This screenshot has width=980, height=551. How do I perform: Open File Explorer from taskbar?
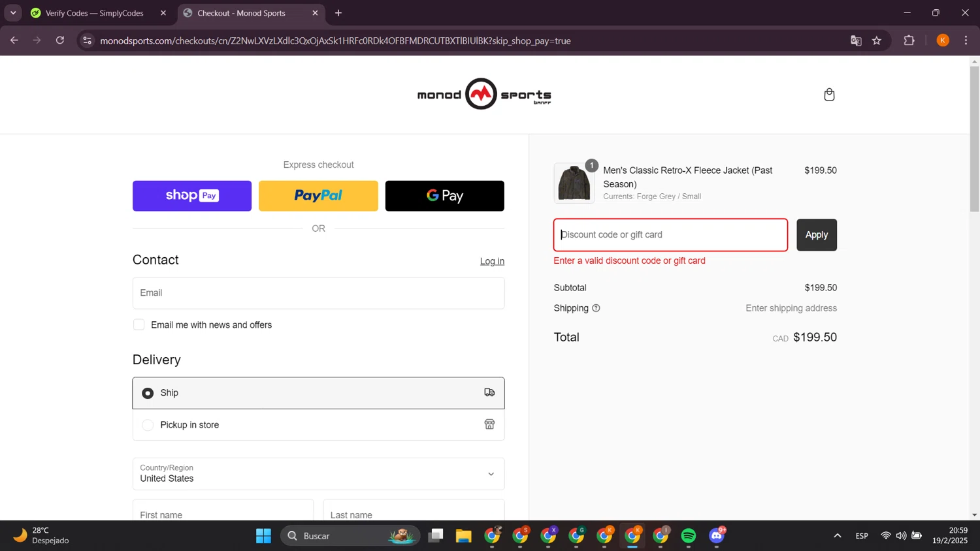464,536
